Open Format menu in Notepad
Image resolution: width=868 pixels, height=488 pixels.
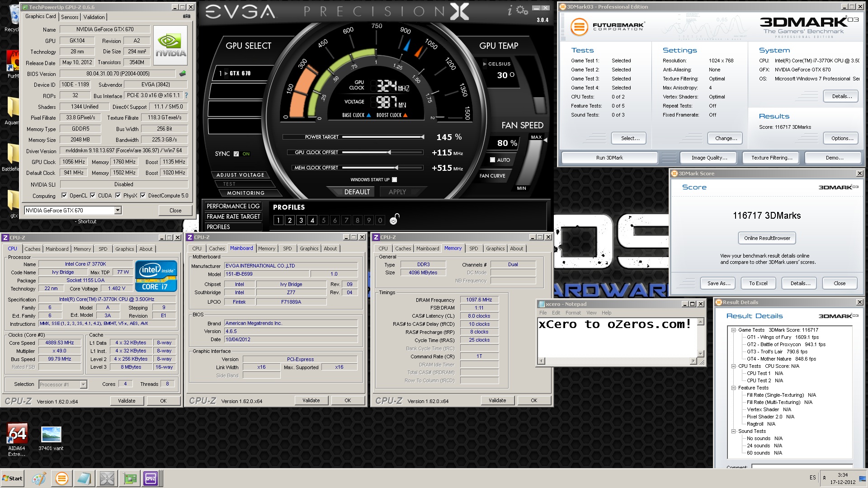(x=573, y=313)
